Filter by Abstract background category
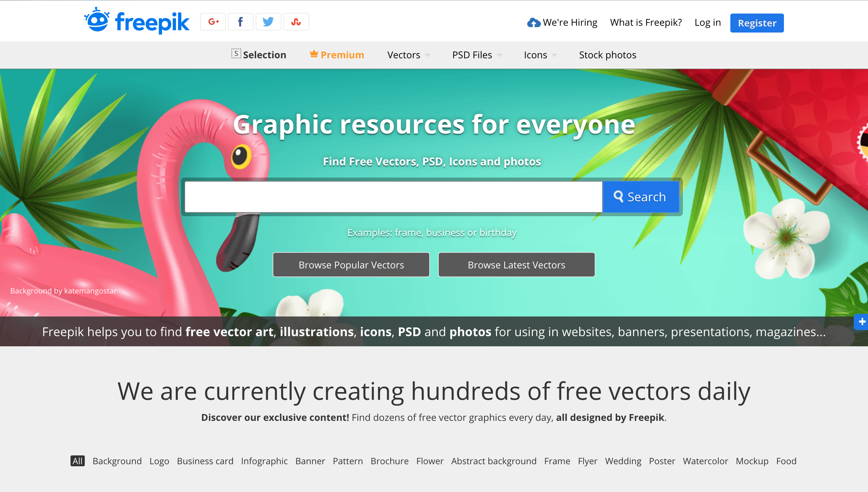868x492 pixels. (x=494, y=461)
